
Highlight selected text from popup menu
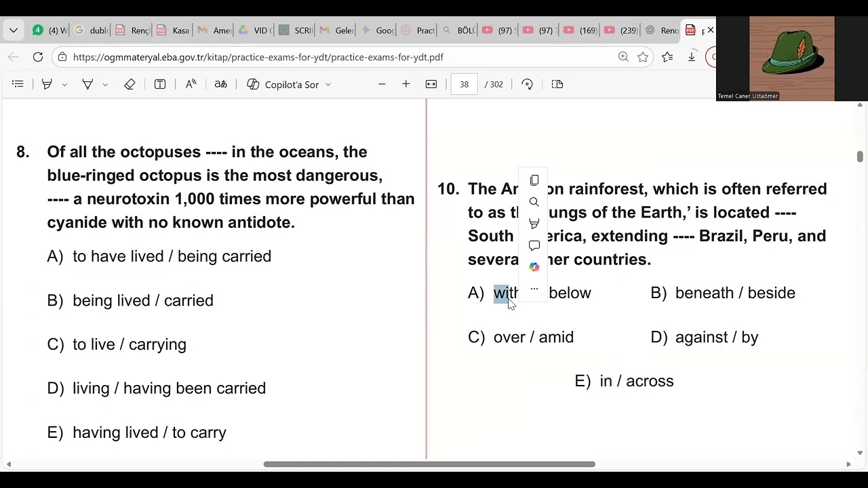[x=534, y=224]
